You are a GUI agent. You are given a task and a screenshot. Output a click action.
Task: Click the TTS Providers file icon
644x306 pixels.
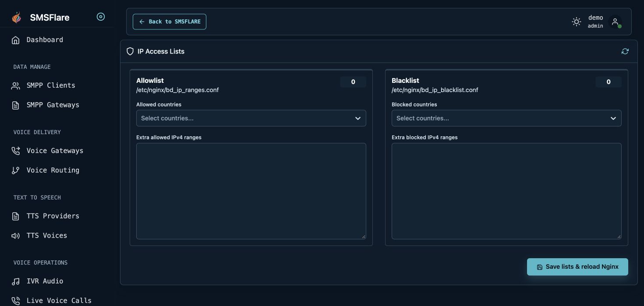(16, 216)
